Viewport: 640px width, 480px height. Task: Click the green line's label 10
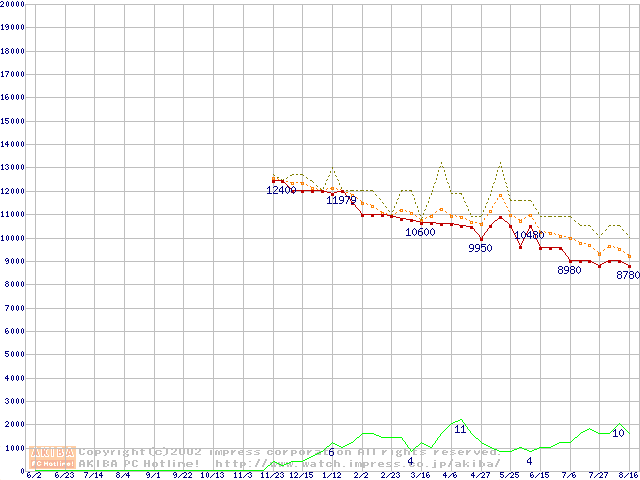point(618,433)
